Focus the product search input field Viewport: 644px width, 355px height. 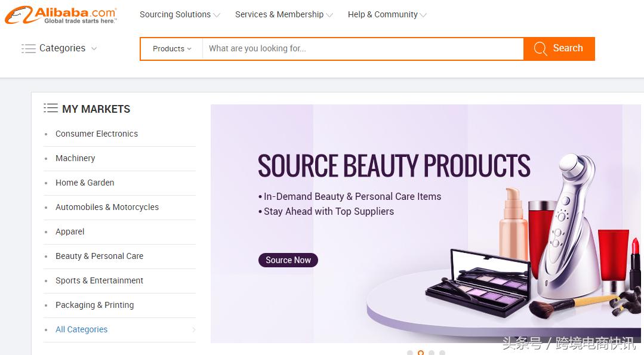coord(363,49)
